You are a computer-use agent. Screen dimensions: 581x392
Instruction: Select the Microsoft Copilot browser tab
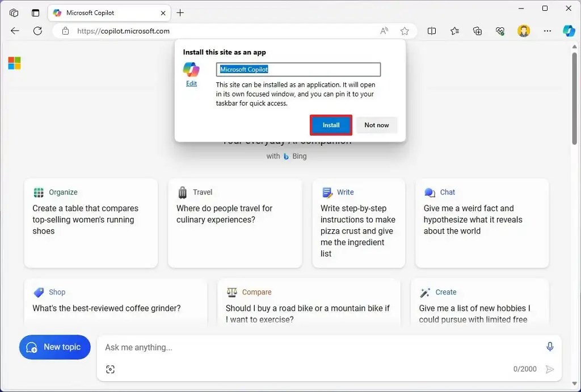click(x=110, y=12)
